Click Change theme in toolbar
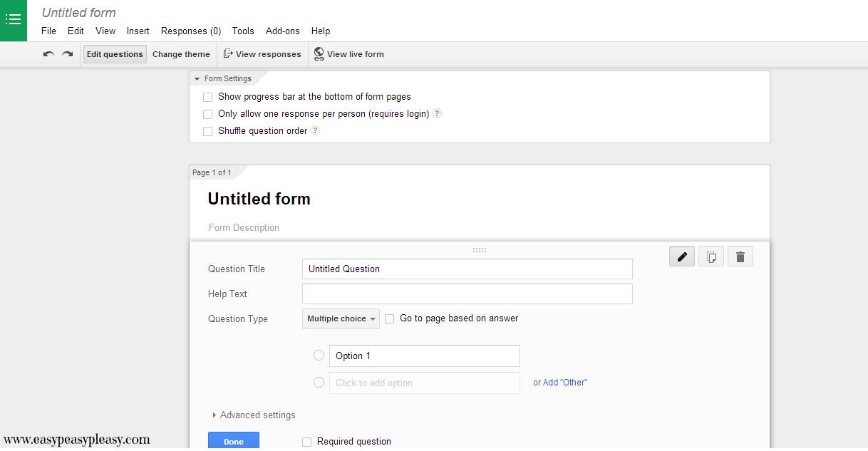Screen dimensions: 868x451 click(181, 54)
